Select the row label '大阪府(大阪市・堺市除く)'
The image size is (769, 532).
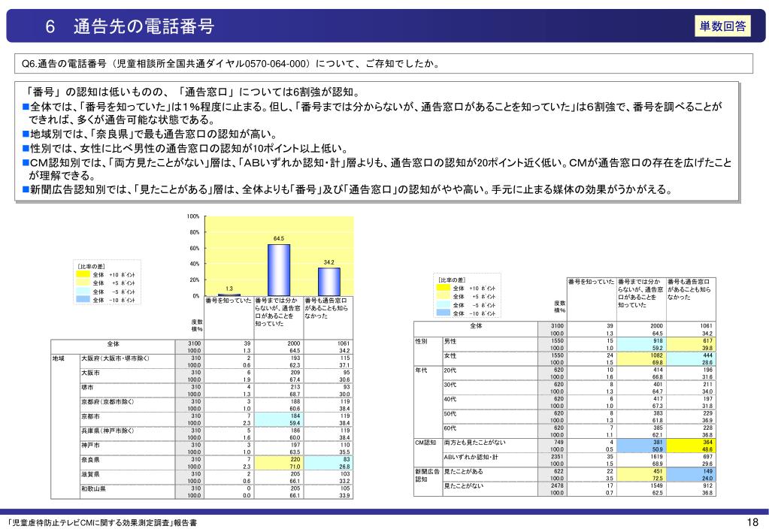pyautogui.click(x=115, y=358)
